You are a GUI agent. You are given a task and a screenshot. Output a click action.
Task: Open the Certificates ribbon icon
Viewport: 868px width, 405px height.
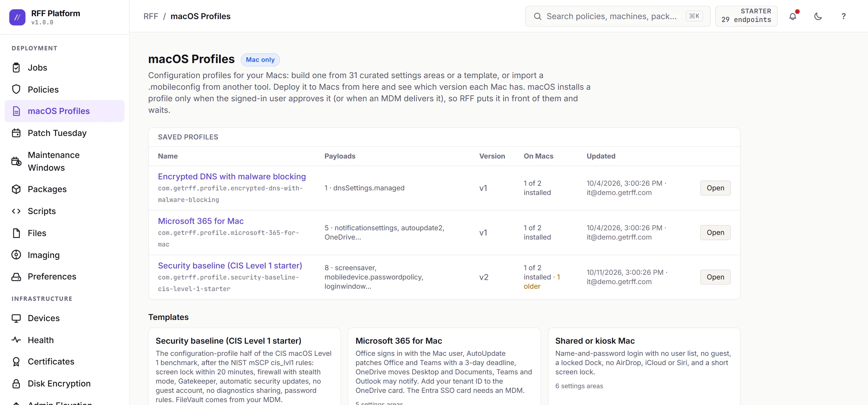tap(16, 362)
